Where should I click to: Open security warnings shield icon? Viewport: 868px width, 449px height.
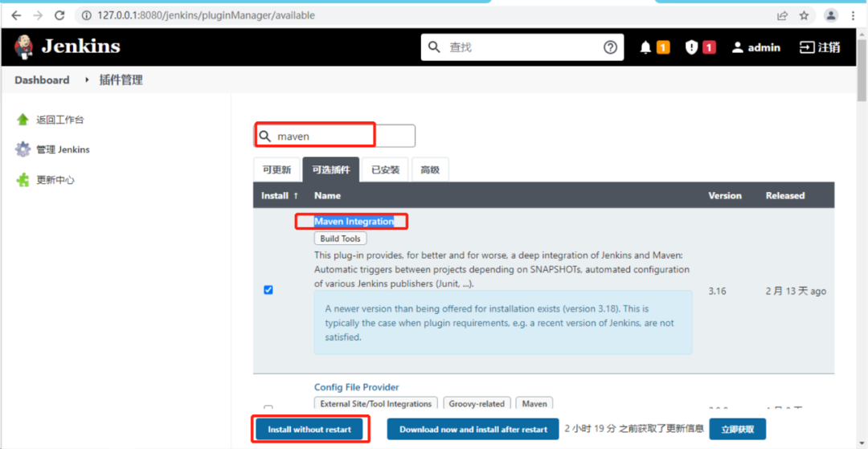click(691, 47)
